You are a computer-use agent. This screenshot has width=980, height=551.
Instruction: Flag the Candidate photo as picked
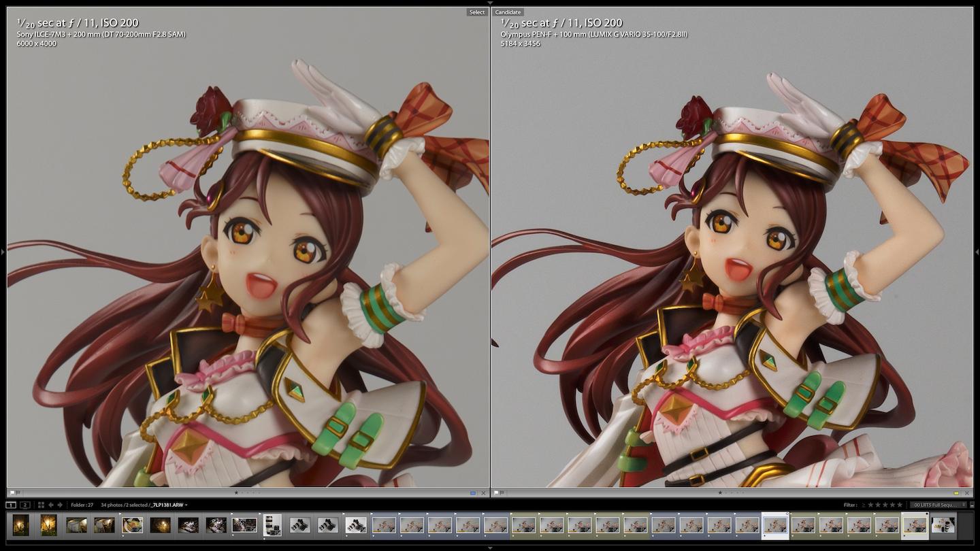[496, 492]
